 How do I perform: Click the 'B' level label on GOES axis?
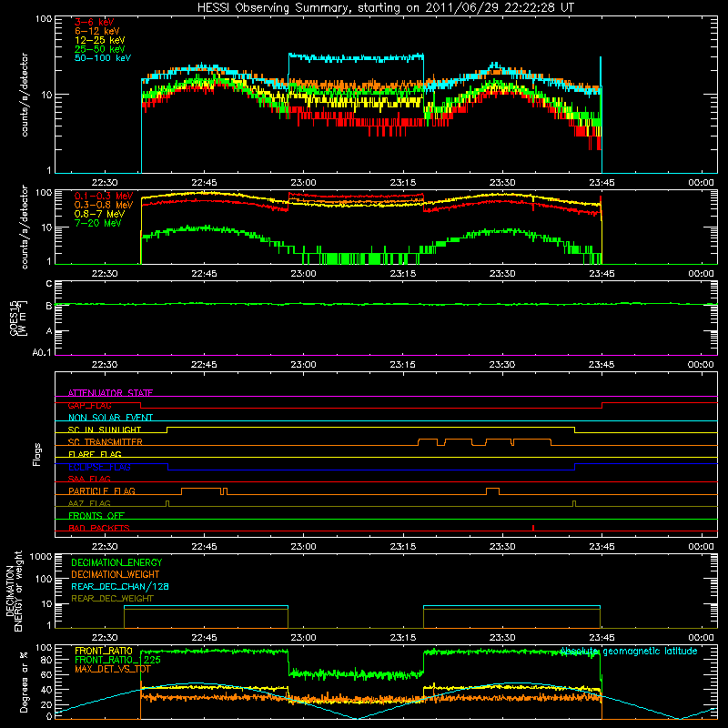click(48, 306)
